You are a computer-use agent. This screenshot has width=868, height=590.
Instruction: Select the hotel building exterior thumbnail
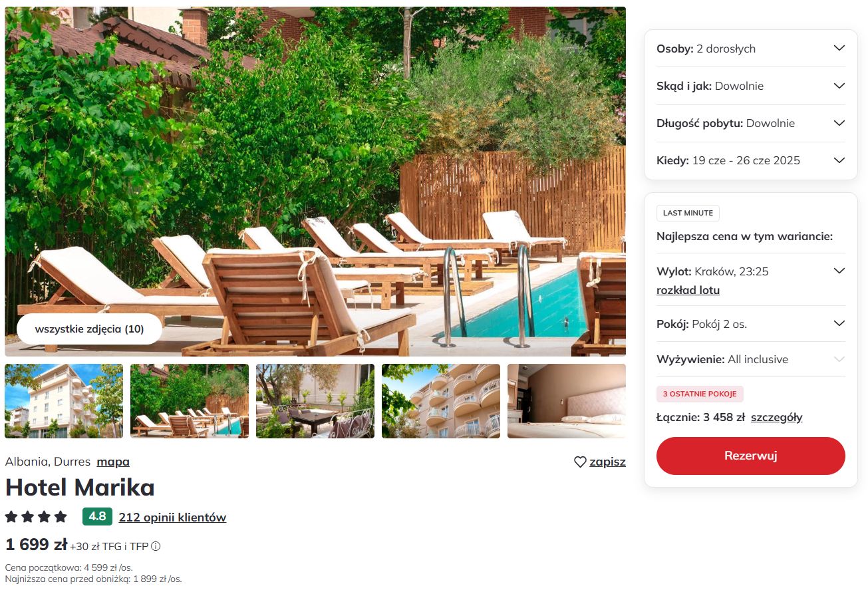pyautogui.click(x=64, y=401)
